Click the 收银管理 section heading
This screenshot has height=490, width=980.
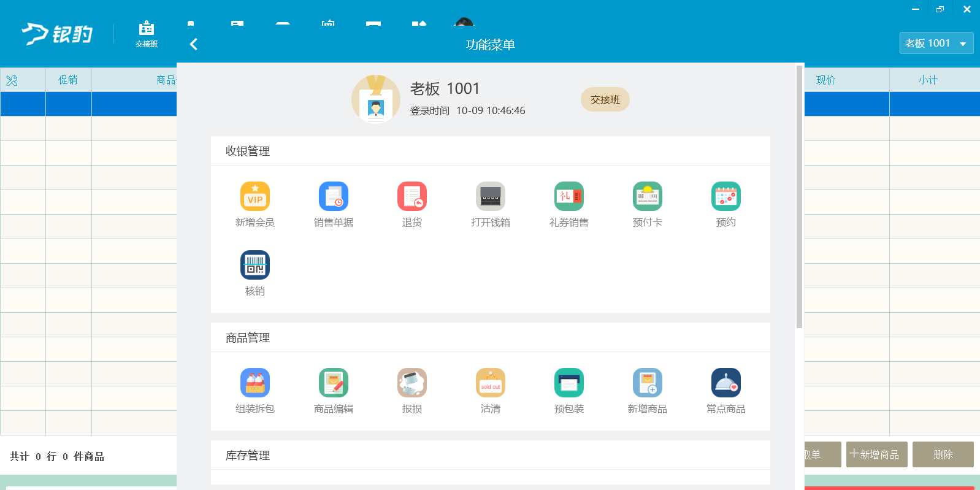tap(248, 151)
